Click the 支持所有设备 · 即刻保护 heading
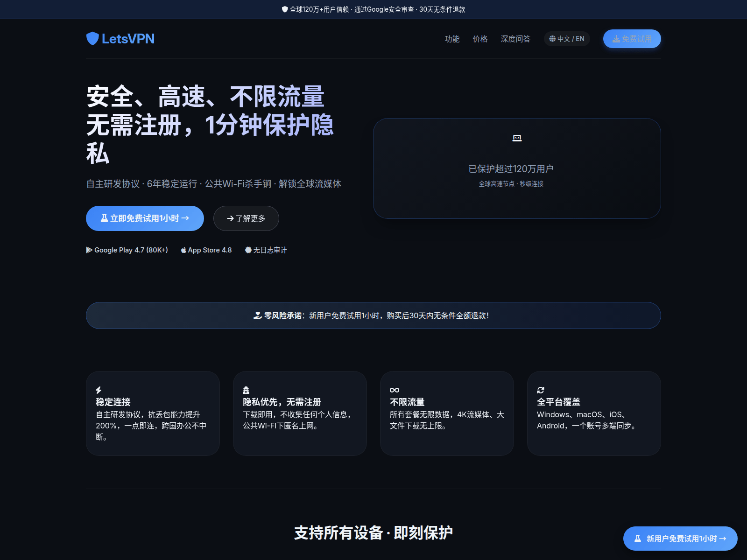 click(x=373, y=532)
